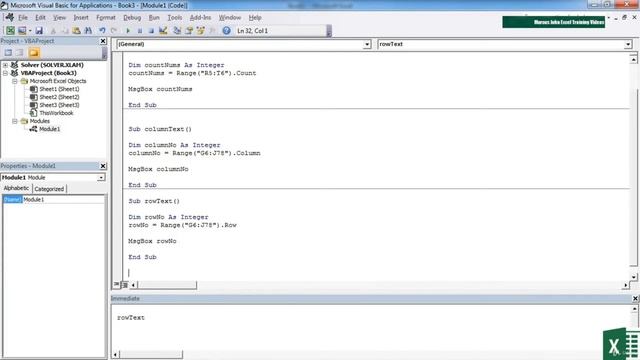The image size is (640, 360).
Task: Run the macro with the green play icon
Action: (128, 31)
